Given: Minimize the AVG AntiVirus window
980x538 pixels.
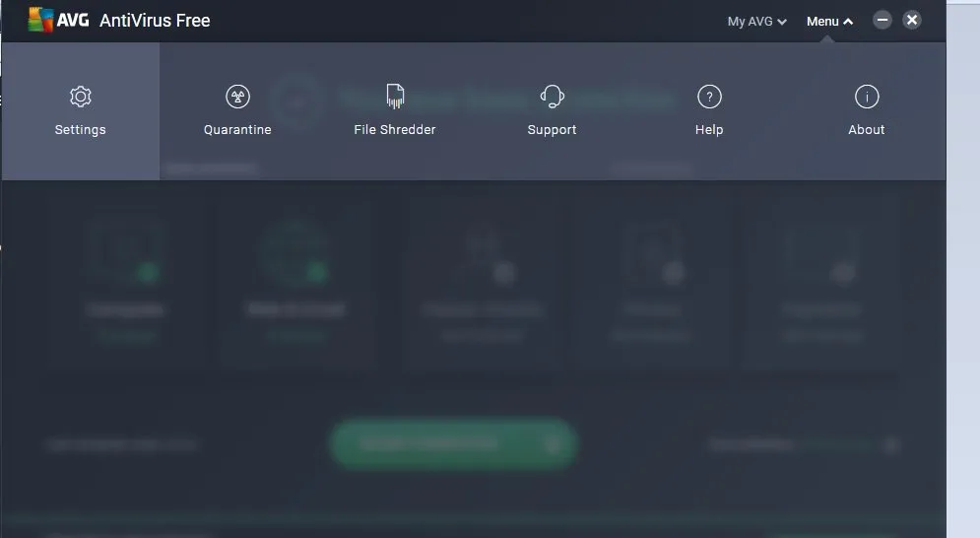Looking at the screenshot, I should click(882, 20).
